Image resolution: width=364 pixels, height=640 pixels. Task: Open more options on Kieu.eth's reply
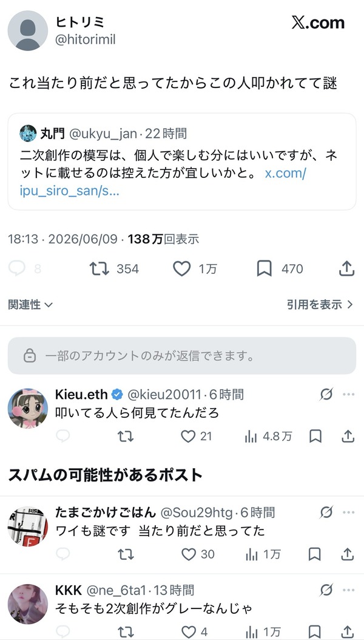(349, 394)
